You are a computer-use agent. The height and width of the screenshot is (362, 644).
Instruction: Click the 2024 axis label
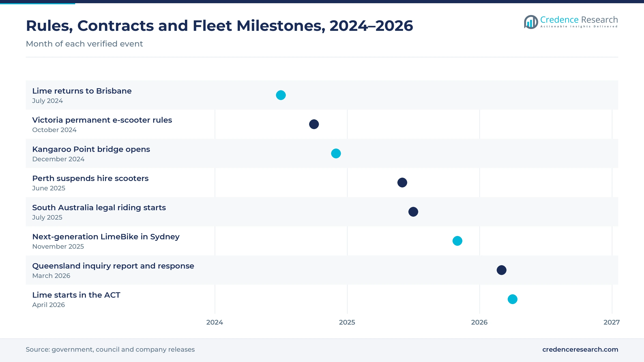click(x=215, y=322)
